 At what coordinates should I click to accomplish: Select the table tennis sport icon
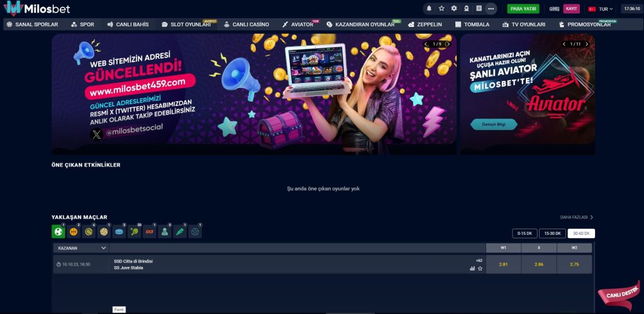135,232
